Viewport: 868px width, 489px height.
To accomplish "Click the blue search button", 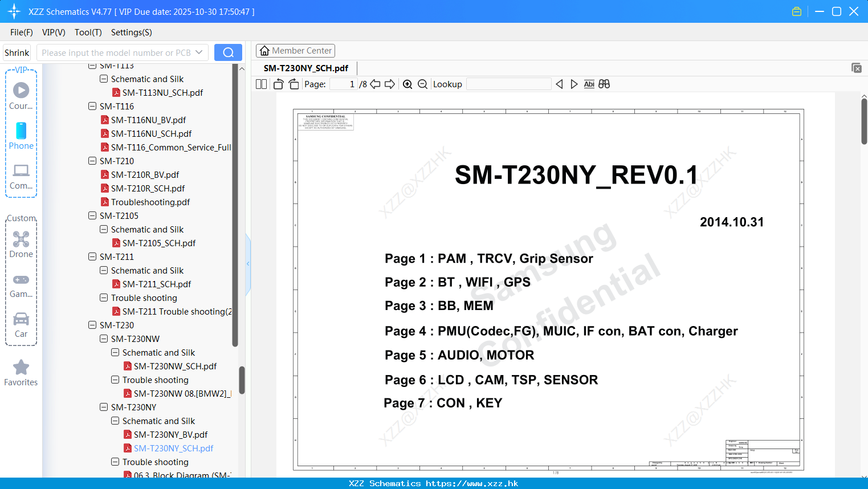I will [228, 52].
